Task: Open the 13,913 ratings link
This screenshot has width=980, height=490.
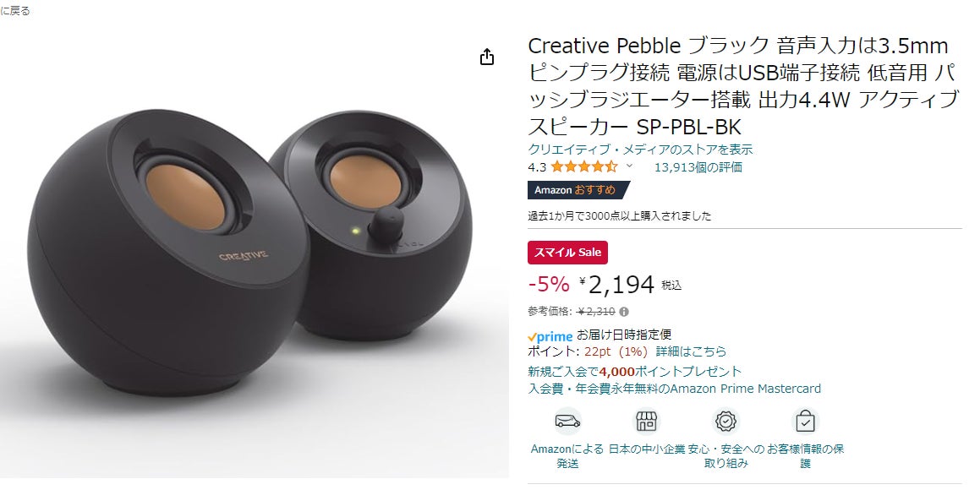Action: pos(698,166)
